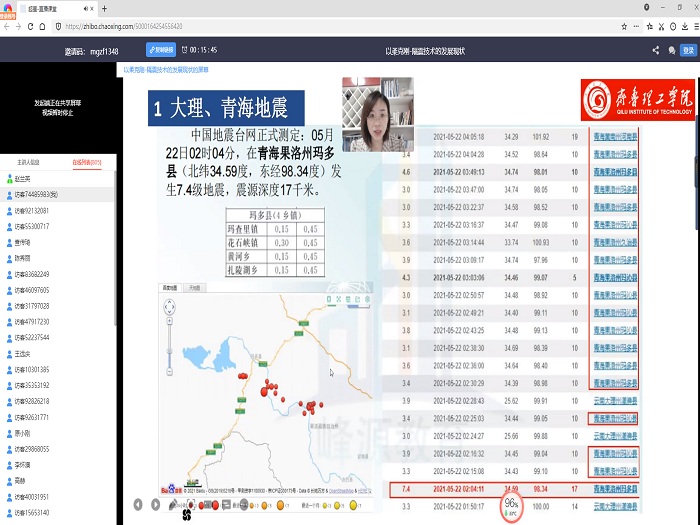Go to previous slide arrow

[x=138, y=505]
